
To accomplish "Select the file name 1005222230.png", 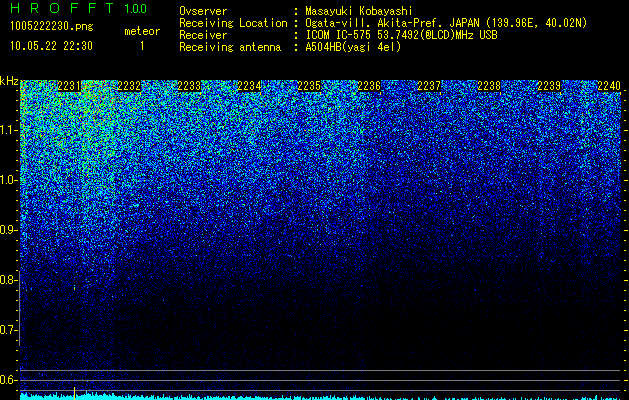I will pyautogui.click(x=51, y=26).
